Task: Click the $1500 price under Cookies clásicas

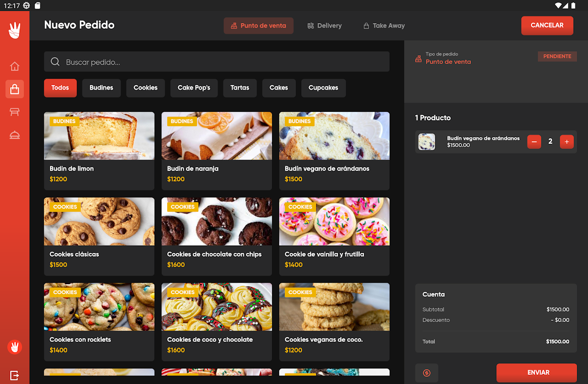Action: (59, 264)
